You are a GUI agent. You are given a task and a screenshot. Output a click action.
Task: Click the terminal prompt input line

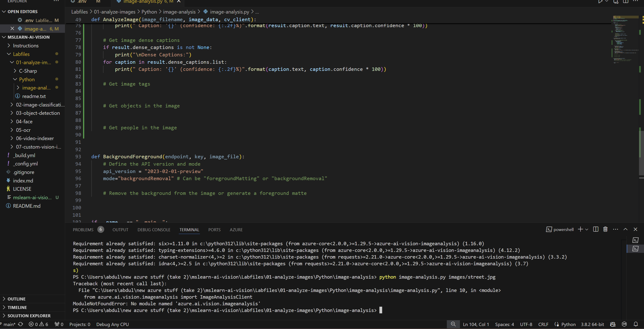point(381,310)
